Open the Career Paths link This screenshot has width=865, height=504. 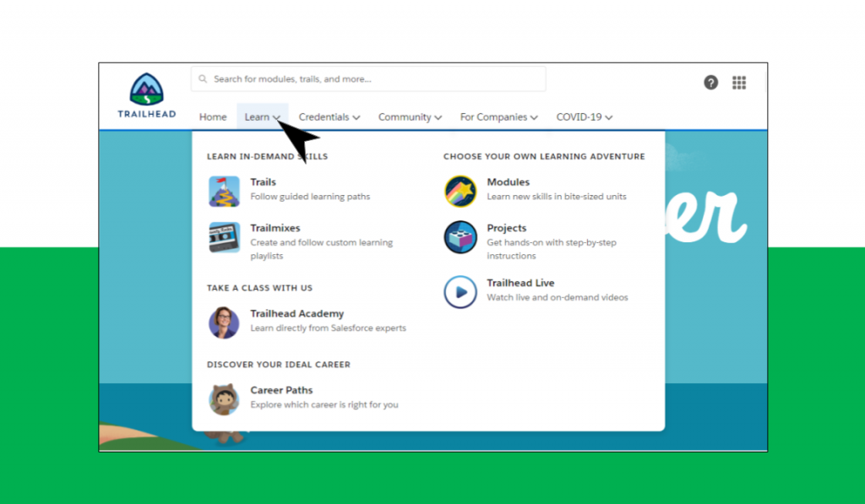(281, 390)
